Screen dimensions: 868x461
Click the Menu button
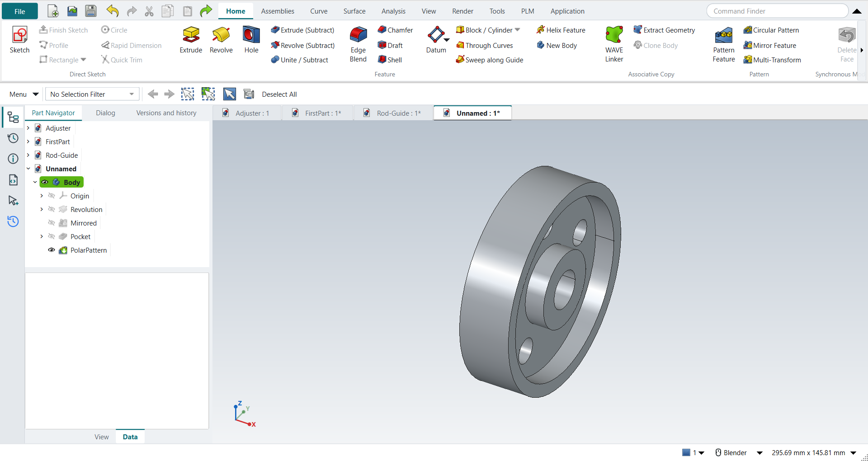click(x=24, y=94)
